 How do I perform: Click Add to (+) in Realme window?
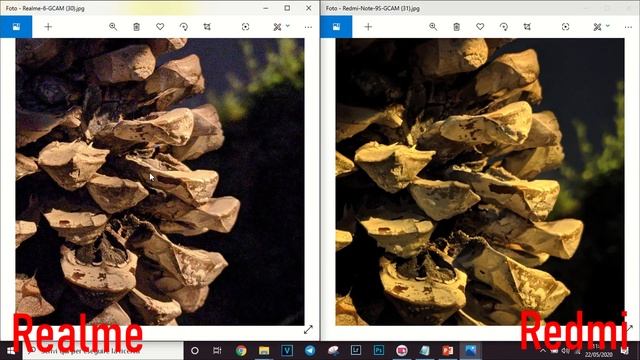48,27
